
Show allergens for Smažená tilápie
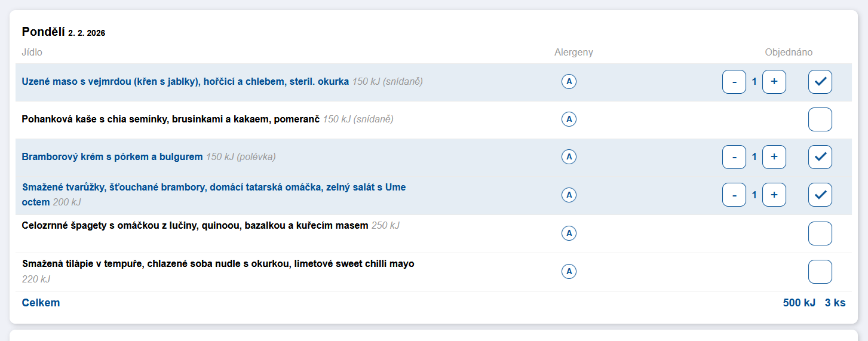click(569, 272)
